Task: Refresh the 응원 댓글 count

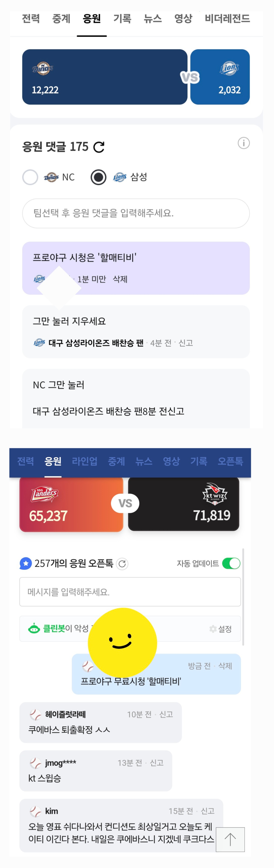Action: pyautogui.click(x=99, y=147)
